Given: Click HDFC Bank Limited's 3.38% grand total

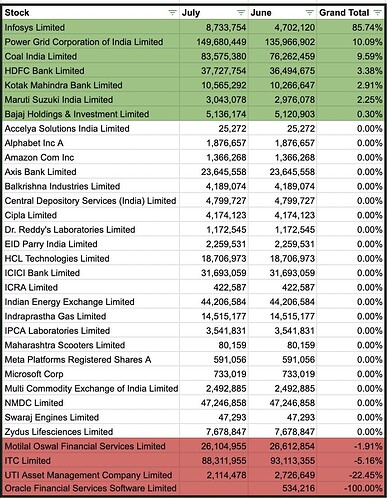Looking at the screenshot, I should click(350, 71).
